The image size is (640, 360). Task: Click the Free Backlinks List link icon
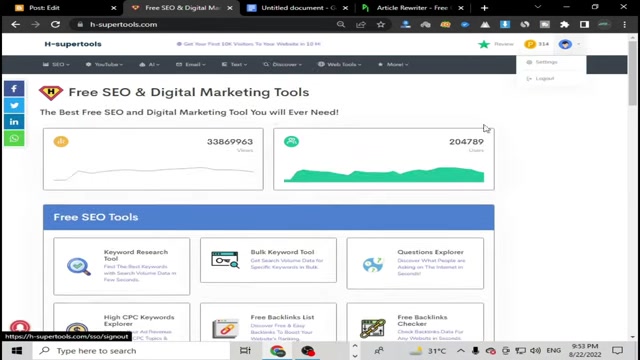click(225, 329)
